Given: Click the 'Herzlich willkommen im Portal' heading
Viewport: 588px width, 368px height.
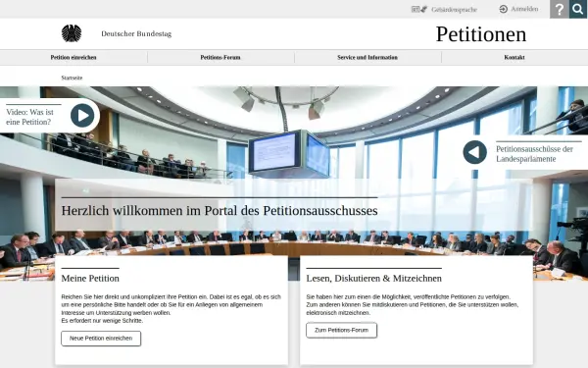Looking at the screenshot, I should click(220, 211).
